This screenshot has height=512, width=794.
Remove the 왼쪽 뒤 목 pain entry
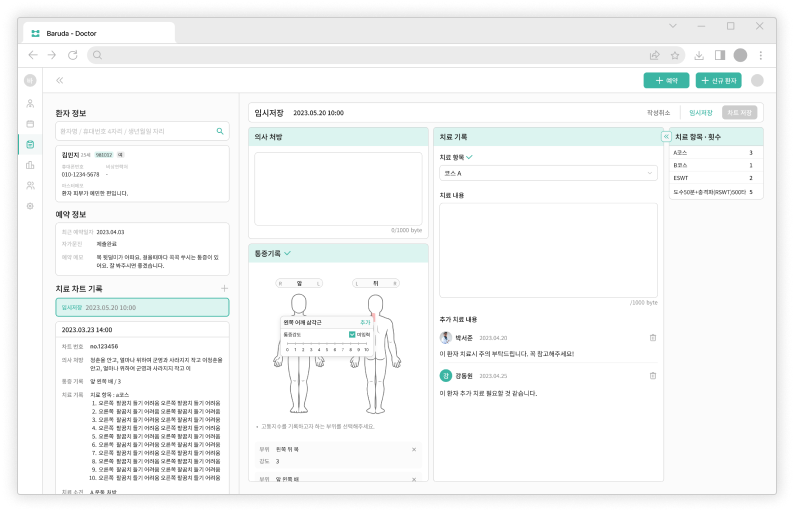tap(414, 449)
